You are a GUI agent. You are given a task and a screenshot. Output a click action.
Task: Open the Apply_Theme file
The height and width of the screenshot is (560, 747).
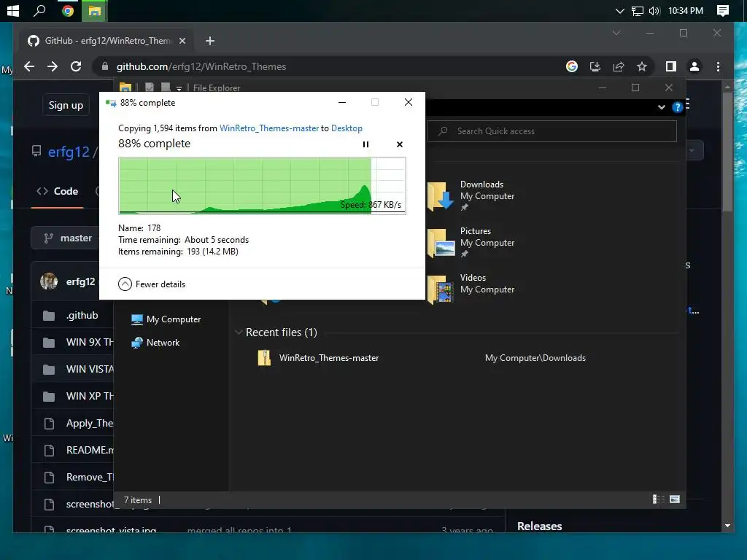coord(90,424)
